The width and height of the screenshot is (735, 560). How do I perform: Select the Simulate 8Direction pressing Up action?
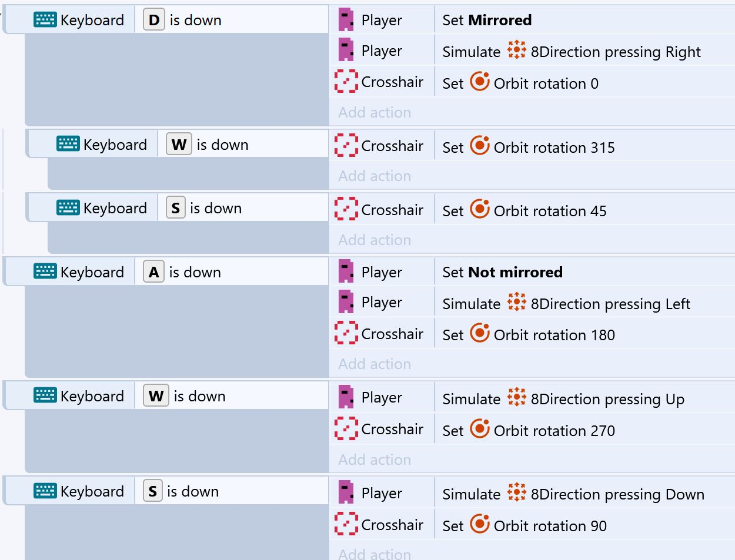563,398
